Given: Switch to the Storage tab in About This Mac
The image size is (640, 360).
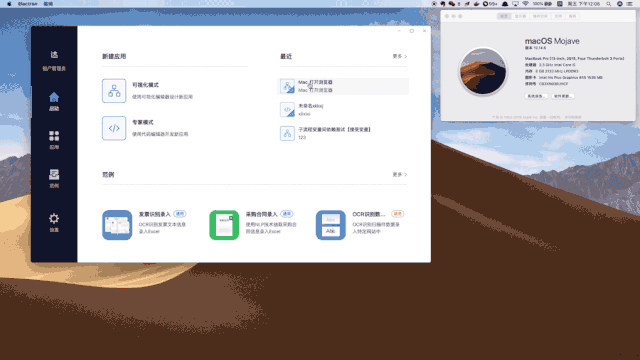Looking at the screenshot, I should point(540,16).
